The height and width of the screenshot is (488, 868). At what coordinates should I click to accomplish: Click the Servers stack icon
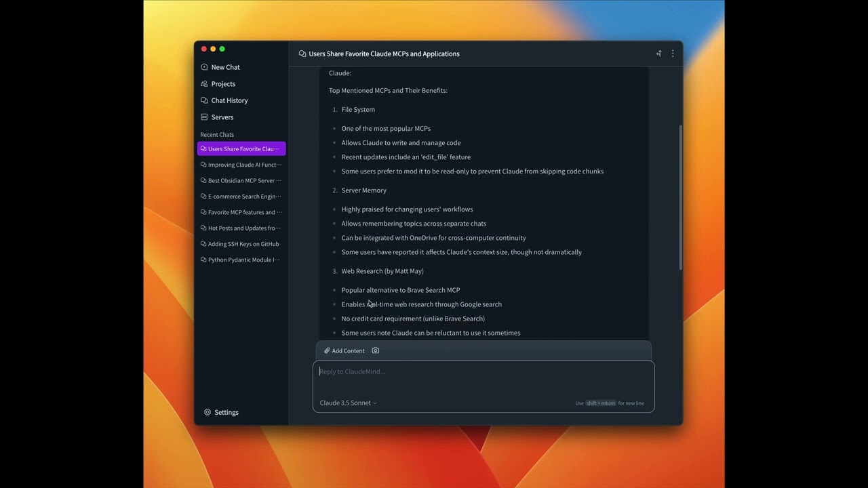click(204, 117)
